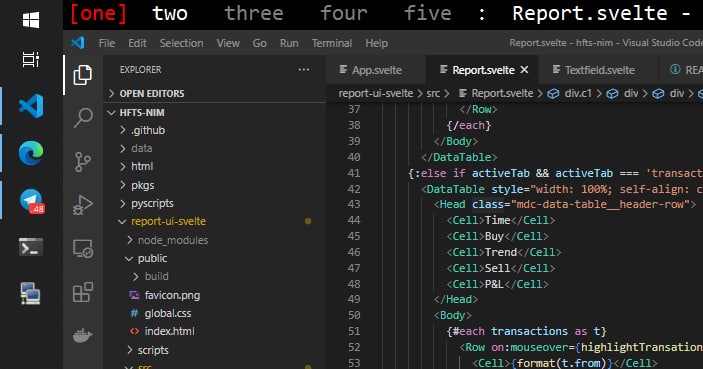Click src in the breadcrumb path
Image resolution: width=703 pixels, height=369 pixels.
[x=433, y=93]
